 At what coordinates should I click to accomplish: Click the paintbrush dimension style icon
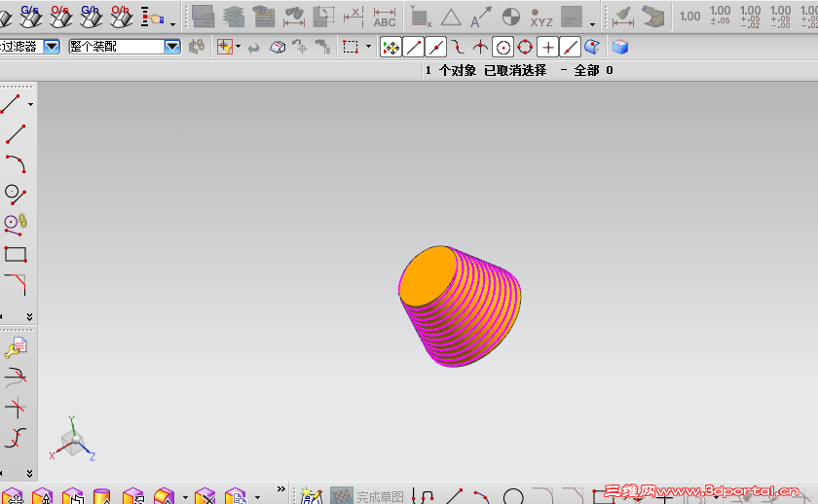[623, 17]
